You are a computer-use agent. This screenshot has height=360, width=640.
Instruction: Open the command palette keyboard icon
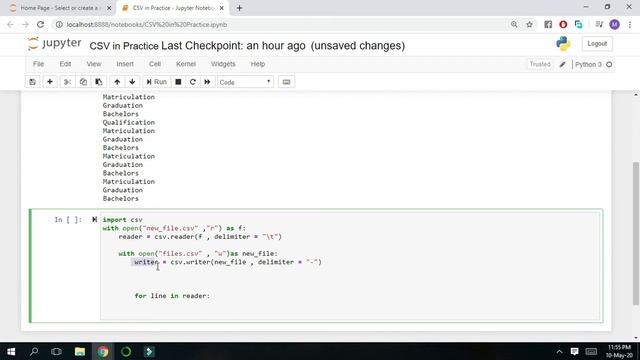pos(286,82)
